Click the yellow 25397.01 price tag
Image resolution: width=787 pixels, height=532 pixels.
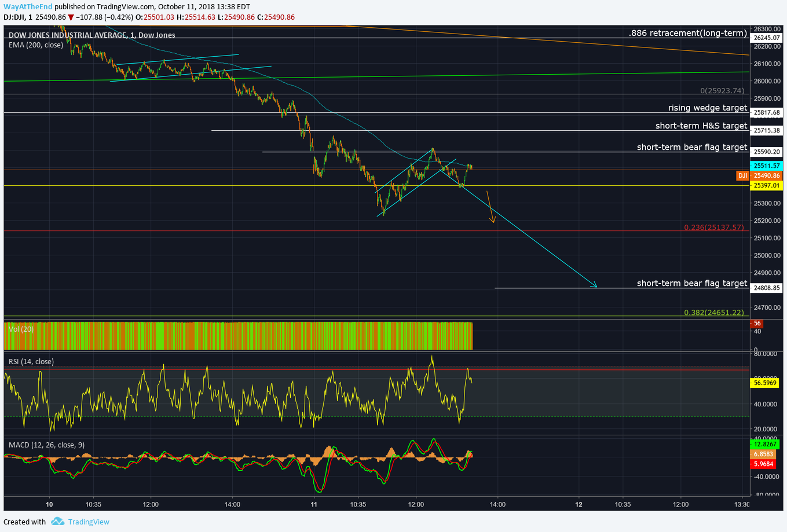click(x=767, y=185)
